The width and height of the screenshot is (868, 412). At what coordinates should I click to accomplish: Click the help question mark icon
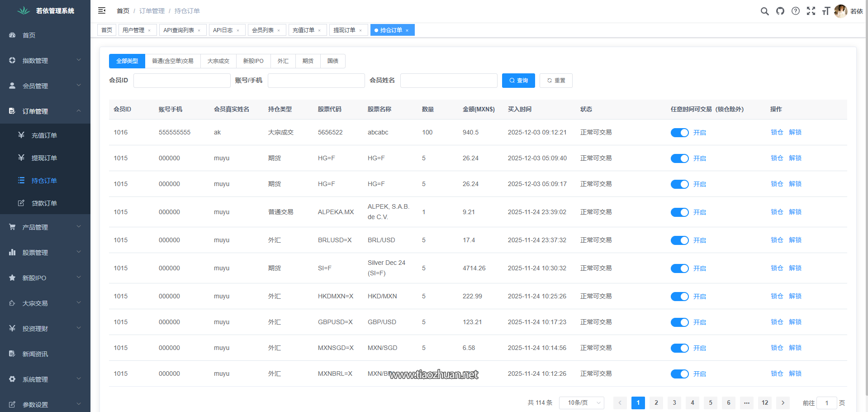(x=796, y=11)
